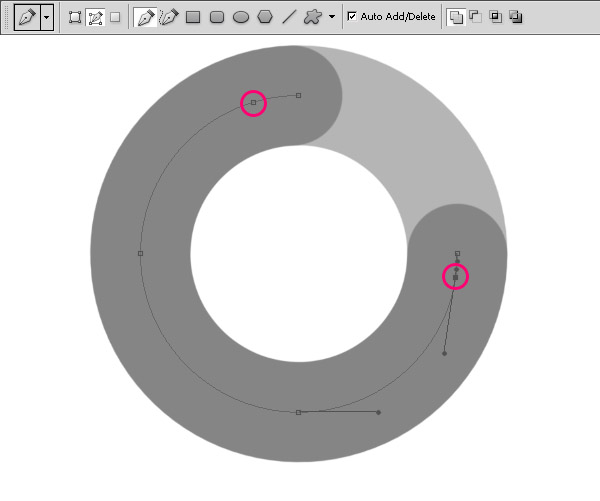Open the Pen tool preset picker
Image resolution: width=600 pixels, height=501 pixels.
click(x=27, y=17)
